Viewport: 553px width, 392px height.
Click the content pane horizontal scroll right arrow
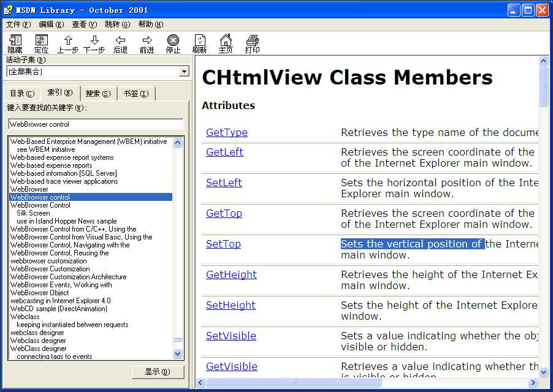(x=533, y=382)
